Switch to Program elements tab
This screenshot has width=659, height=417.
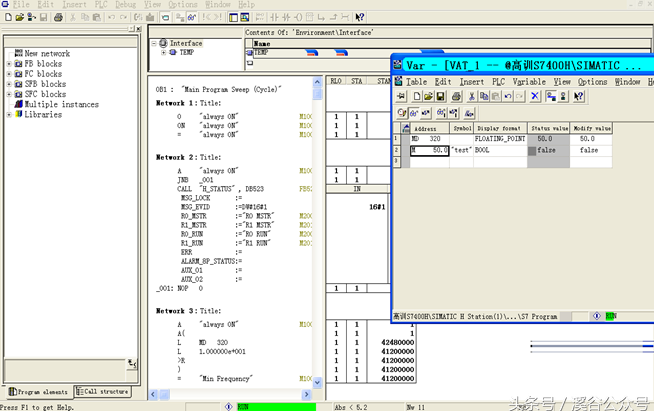click(x=39, y=392)
